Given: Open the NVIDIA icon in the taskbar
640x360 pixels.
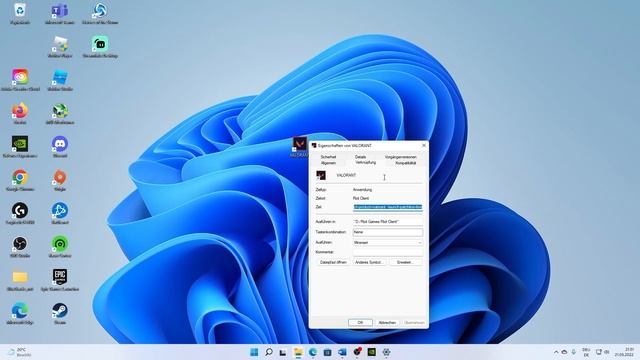Looking at the screenshot, I should click(x=371, y=352).
